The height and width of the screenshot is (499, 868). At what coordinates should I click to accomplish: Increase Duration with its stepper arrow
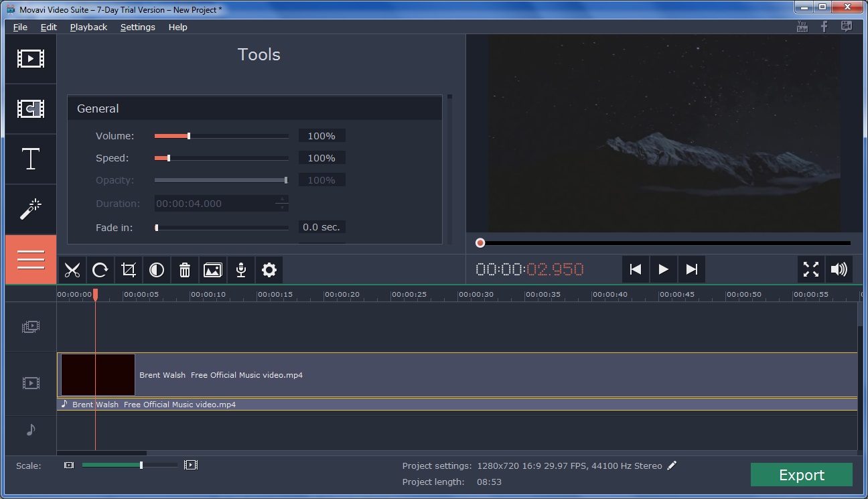pos(283,200)
